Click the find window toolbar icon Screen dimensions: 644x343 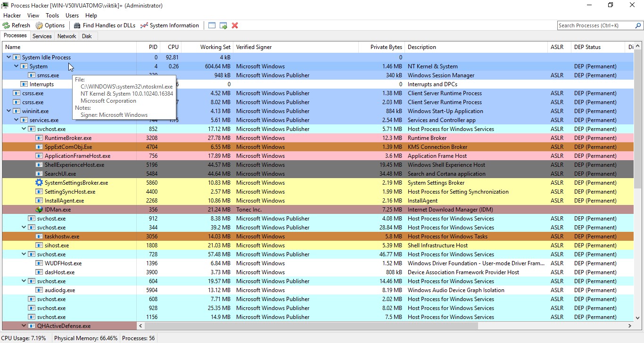coord(212,25)
